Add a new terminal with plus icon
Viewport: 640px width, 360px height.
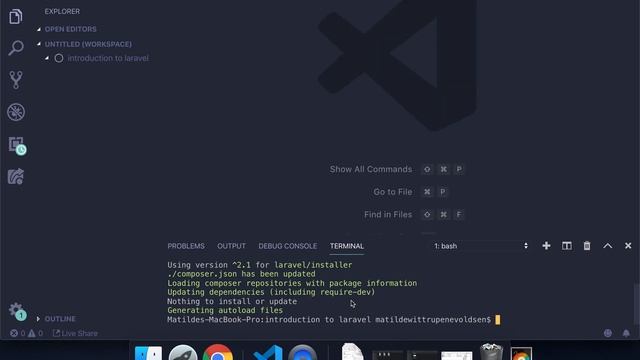[546, 246]
